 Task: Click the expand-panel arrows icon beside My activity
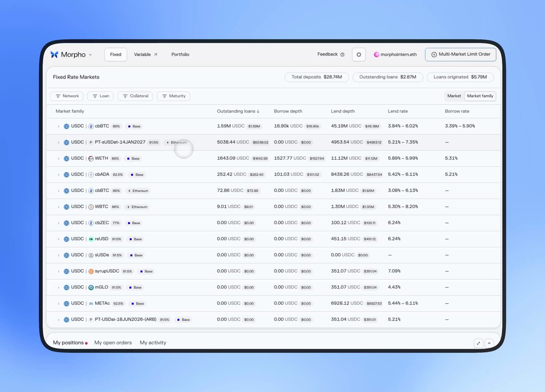478,343
